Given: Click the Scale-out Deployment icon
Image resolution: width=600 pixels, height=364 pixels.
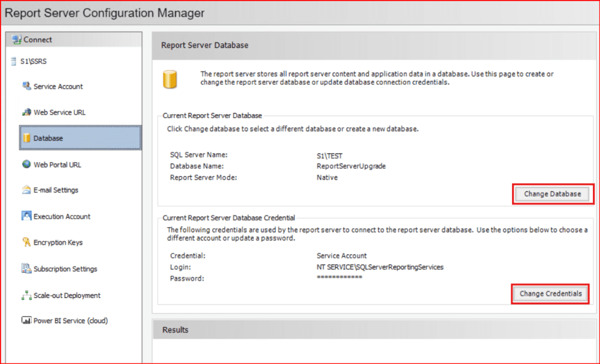Looking at the screenshot, I should pyautogui.click(x=26, y=296).
